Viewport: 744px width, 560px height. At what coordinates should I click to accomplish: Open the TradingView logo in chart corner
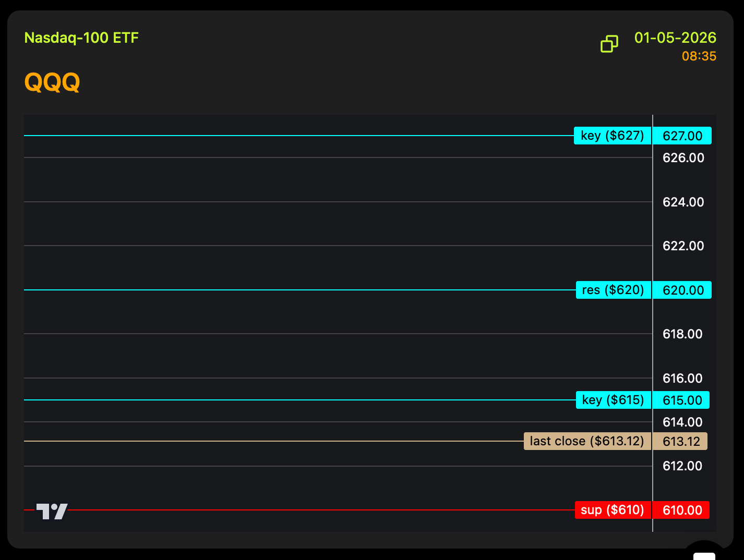[52, 511]
